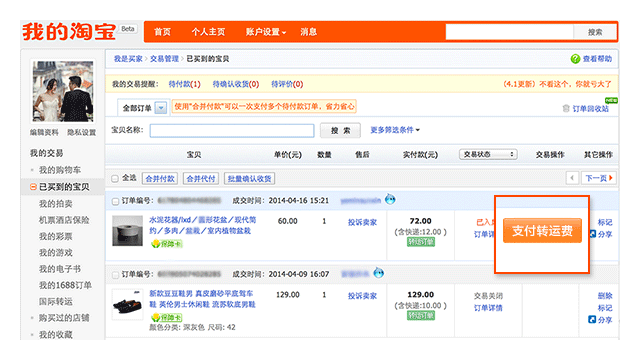The width and height of the screenshot is (640, 360).
Task: Open 购买过的店铺 in sidebar
Action: tap(64, 318)
